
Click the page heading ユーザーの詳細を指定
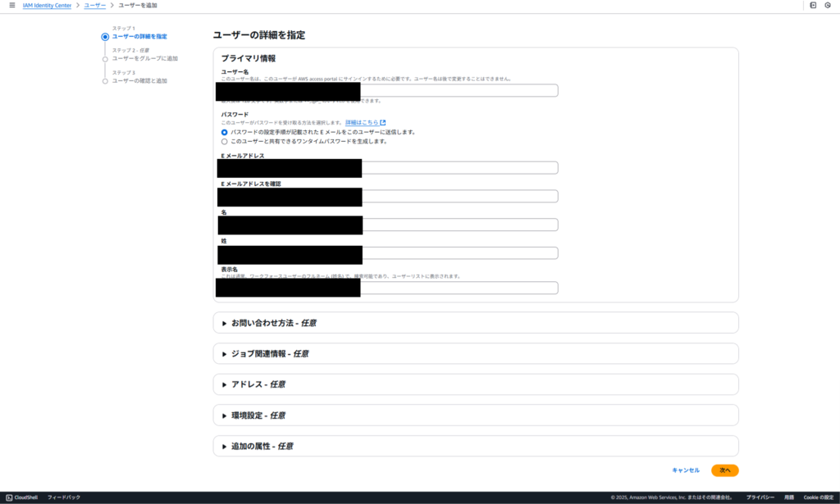coord(258,35)
